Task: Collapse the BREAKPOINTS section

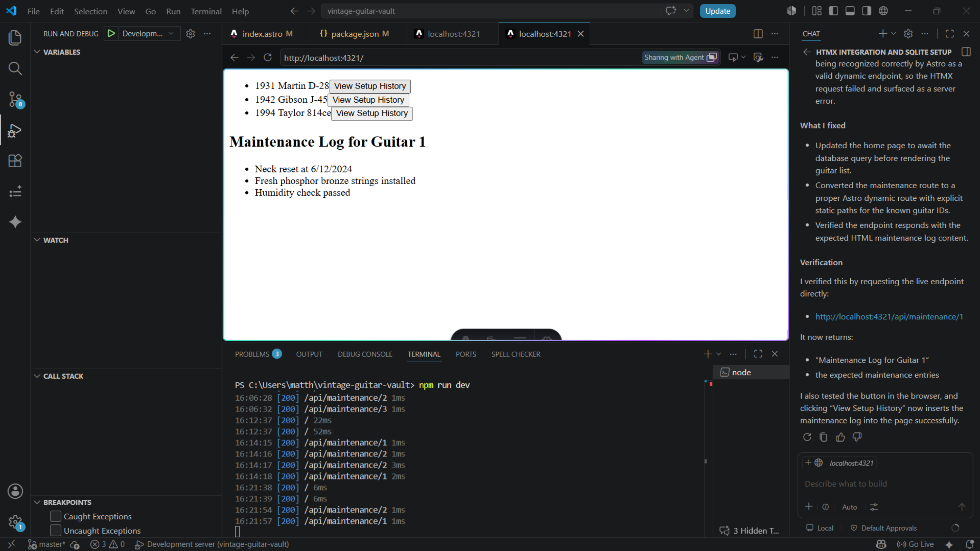Action: point(37,502)
